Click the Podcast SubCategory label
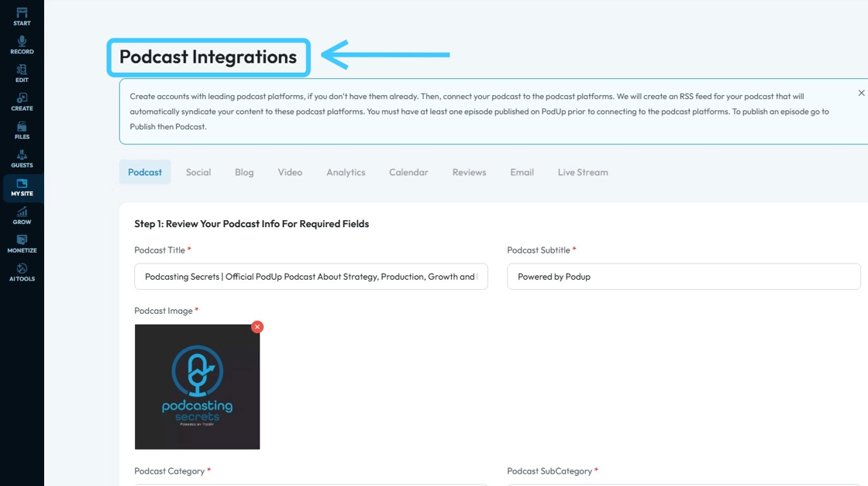Screen dimensions: 868x486 [549, 471]
